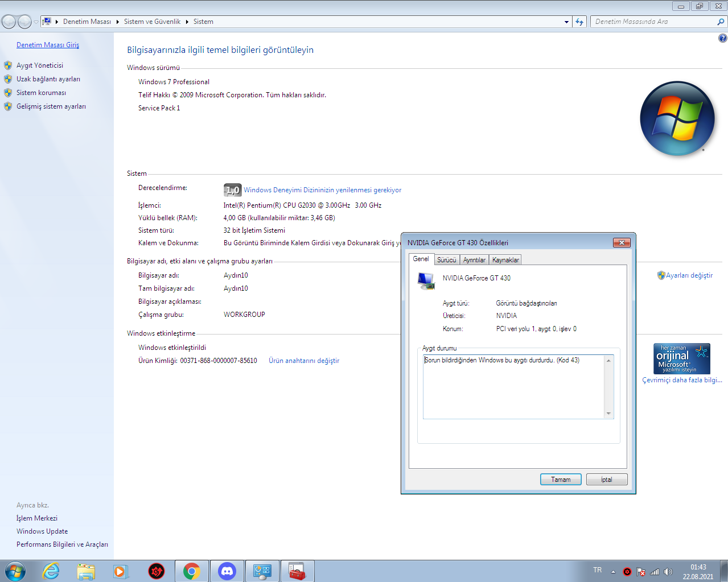Open the red gear app in taskbar
Viewport: 728px width, 582px height.
click(x=157, y=571)
